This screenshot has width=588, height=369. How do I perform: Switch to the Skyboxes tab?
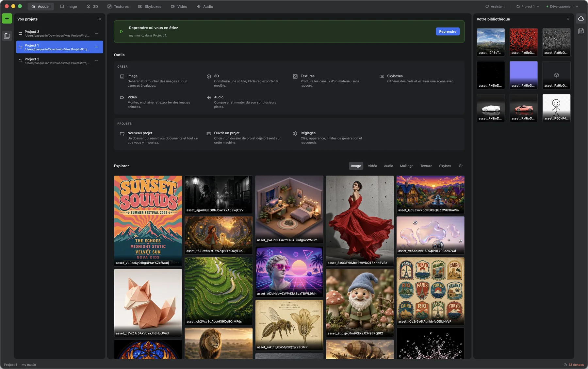[150, 7]
